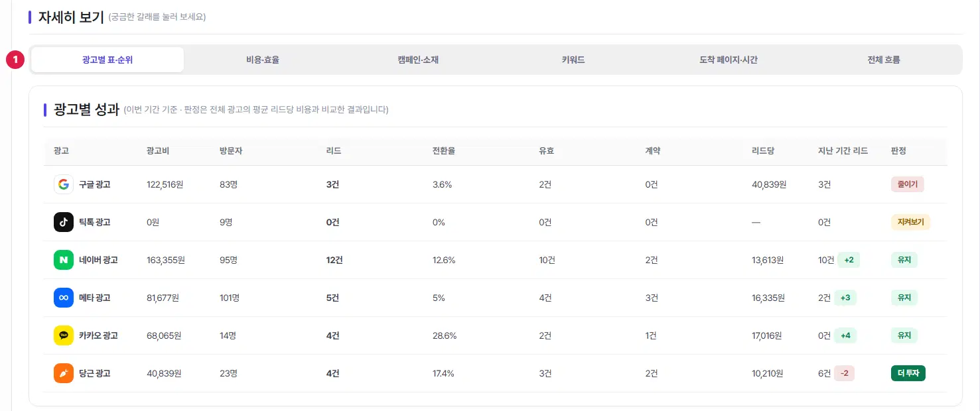Click the 구글 광고 row label
This screenshot has width=980, height=411.
tap(95, 184)
